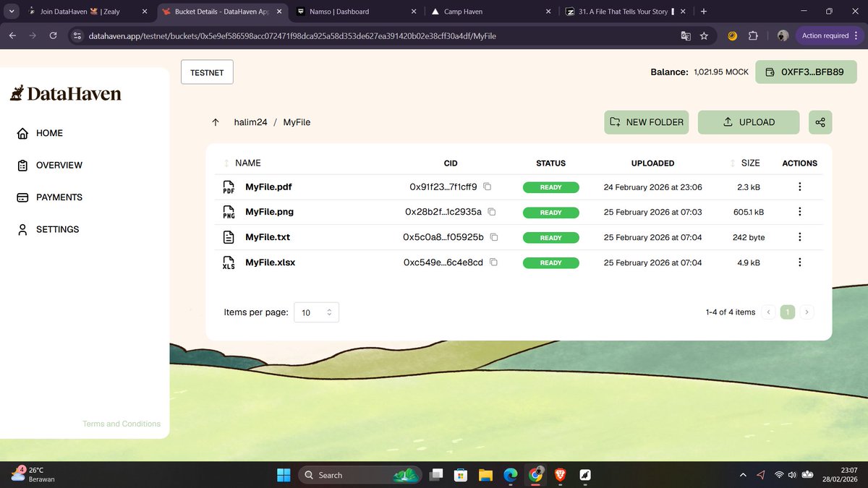Open actions menu for MyFile.png
This screenshot has height=488, width=868.
point(799,212)
